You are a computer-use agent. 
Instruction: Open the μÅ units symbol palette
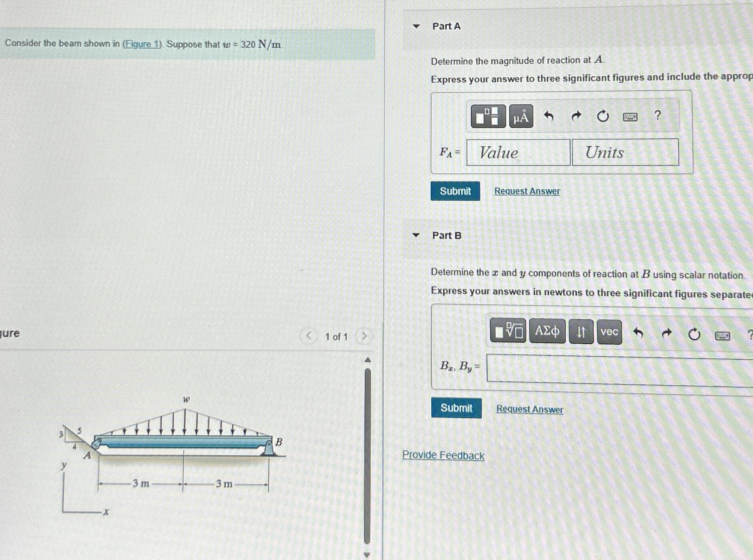(521, 117)
